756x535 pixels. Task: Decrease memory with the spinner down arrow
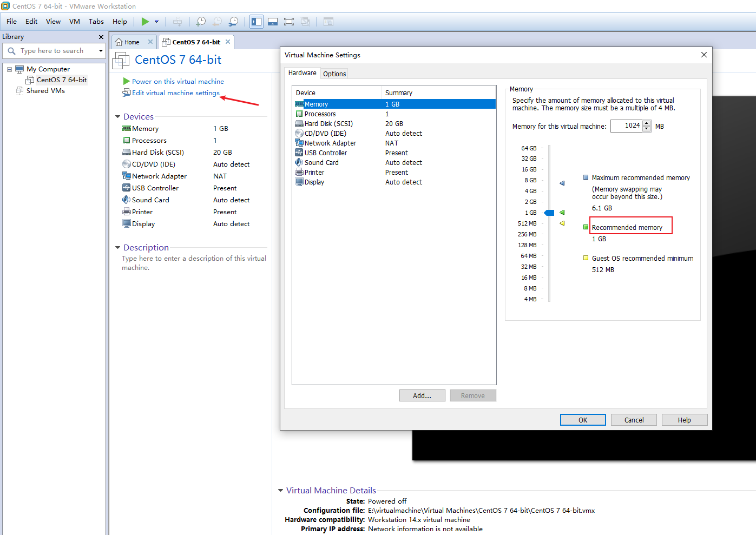(x=647, y=129)
